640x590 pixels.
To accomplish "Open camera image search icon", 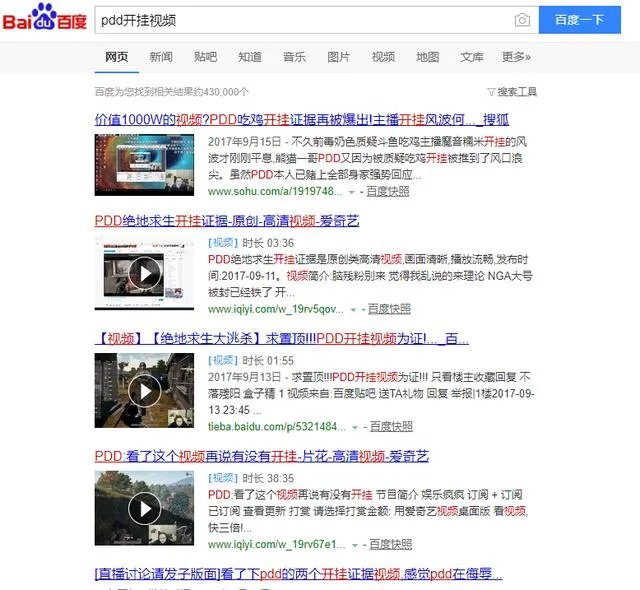I will pos(522,20).
